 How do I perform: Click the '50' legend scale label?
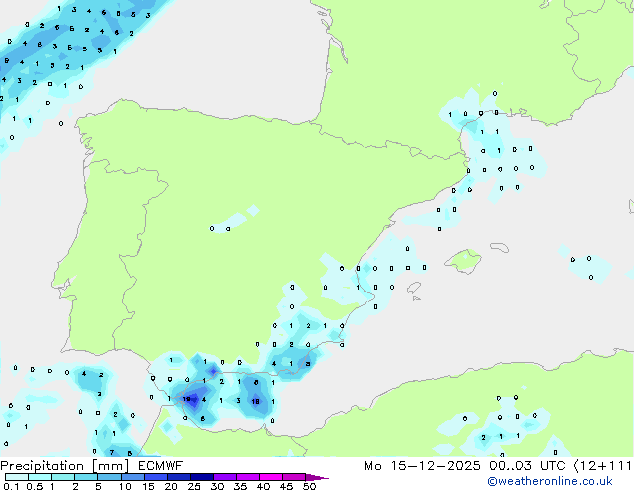point(309,486)
